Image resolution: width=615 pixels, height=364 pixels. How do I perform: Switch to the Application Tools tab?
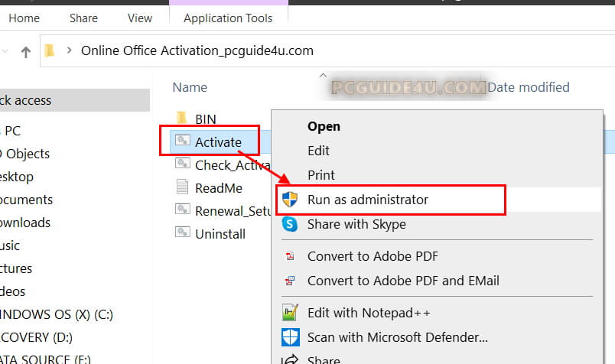(228, 18)
